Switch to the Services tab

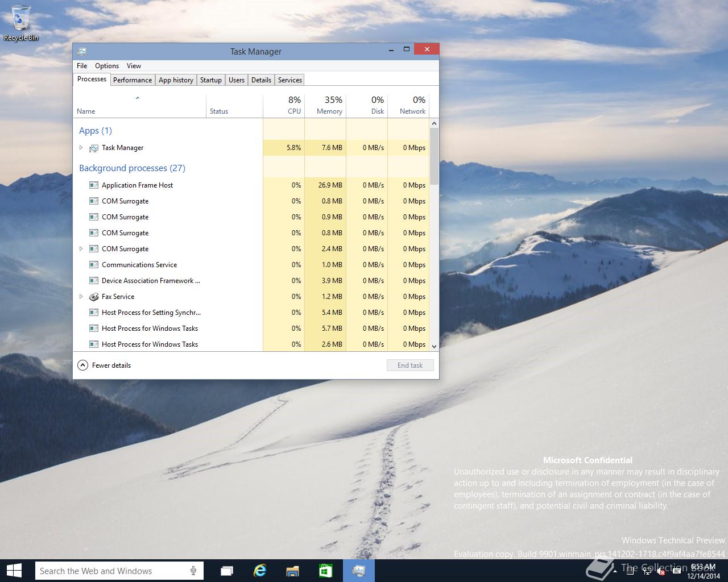tap(290, 80)
